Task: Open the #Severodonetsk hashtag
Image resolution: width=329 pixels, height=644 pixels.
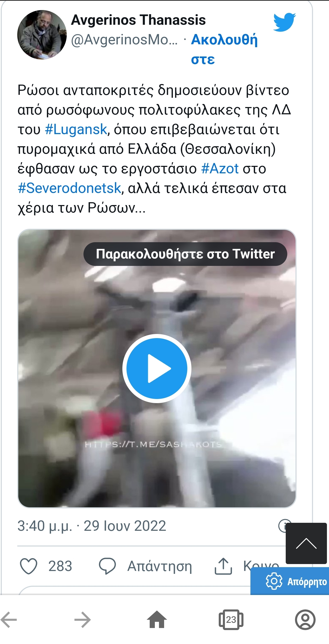Action: point(69,188)
